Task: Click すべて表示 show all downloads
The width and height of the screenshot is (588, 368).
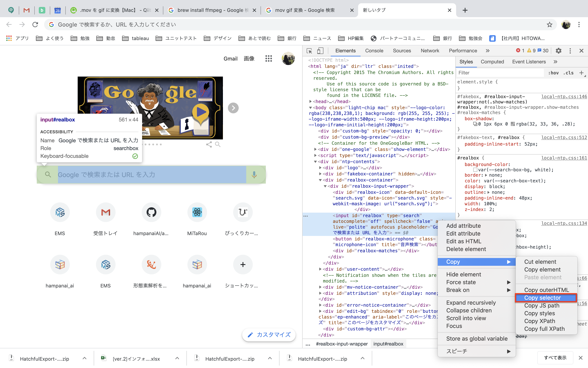Action: coord(555,358)
